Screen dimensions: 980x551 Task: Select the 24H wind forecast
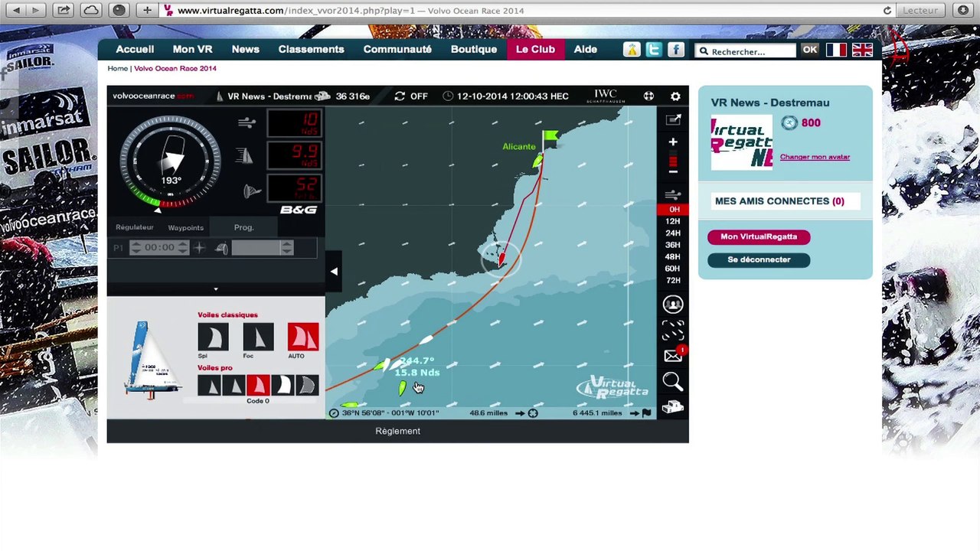tap(673, 233)
